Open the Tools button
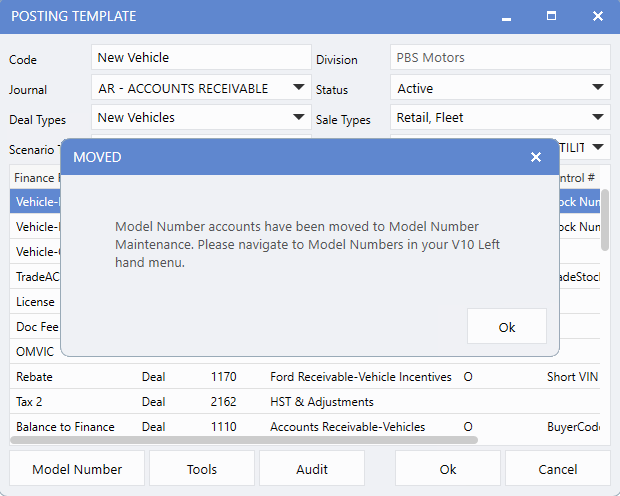 [x=201, y=469]
